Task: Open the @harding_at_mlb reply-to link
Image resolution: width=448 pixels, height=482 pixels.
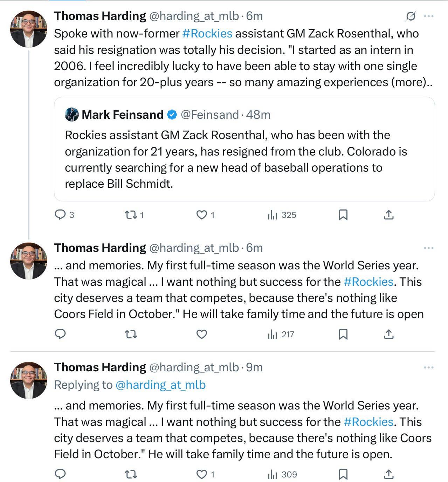Action: 160,385
